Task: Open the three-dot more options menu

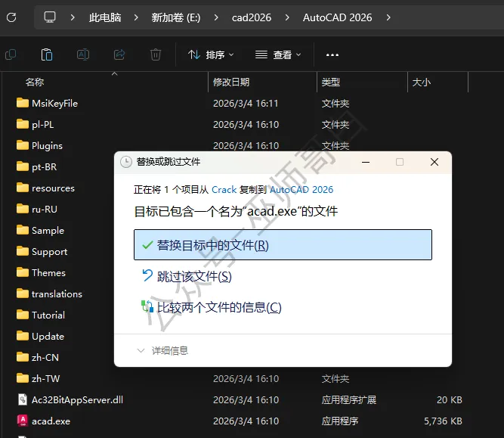Action: [332, 55]
